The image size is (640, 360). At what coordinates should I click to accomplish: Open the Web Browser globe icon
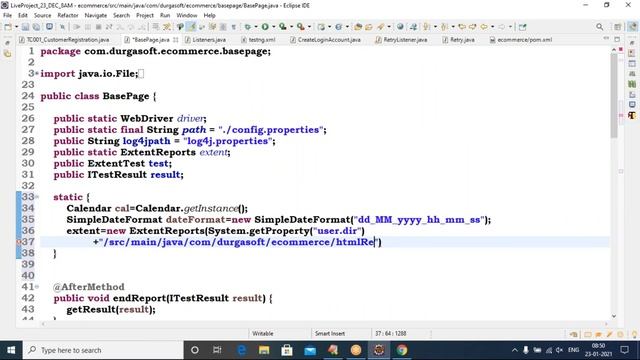tap(400, 27)
